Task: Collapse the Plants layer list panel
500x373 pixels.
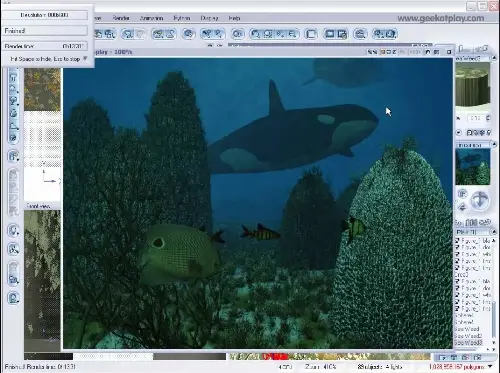Action: pyautogui.click(x=494, y=232)
